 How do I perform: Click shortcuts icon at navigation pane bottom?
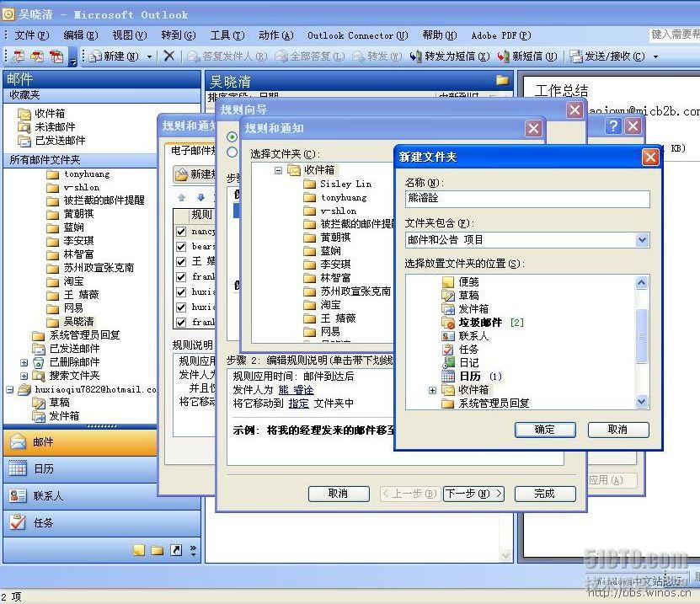(176, 550)
